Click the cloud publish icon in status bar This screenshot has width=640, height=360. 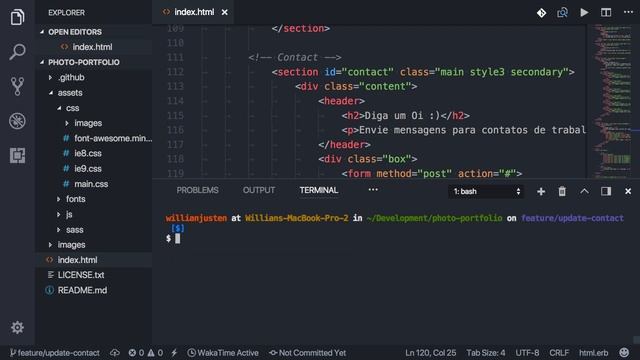tap(115, 353)
